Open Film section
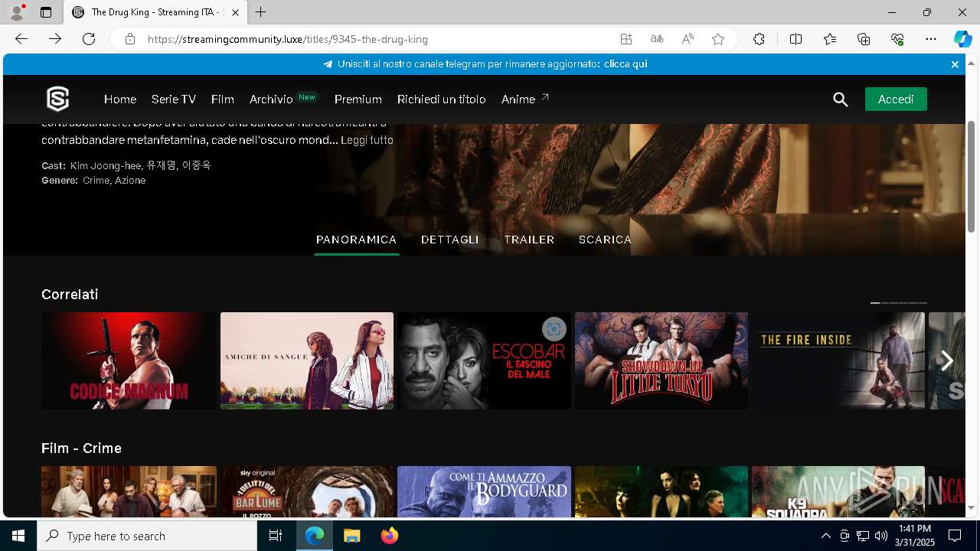The height and width of the screenshot is (551, 980). [223, 99]
